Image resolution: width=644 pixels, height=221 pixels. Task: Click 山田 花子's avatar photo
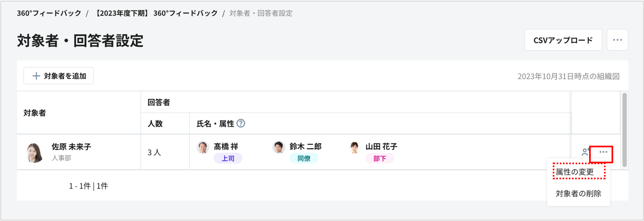(354, 147)
